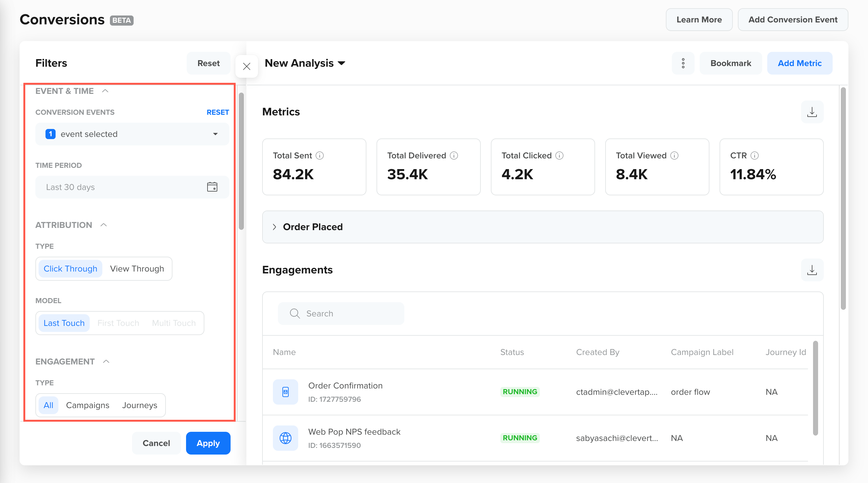Image resolution: width=868 pixels, height=483 pixels.
Task: Click the Add Conversion Event button
Action: tap(793, 20)
